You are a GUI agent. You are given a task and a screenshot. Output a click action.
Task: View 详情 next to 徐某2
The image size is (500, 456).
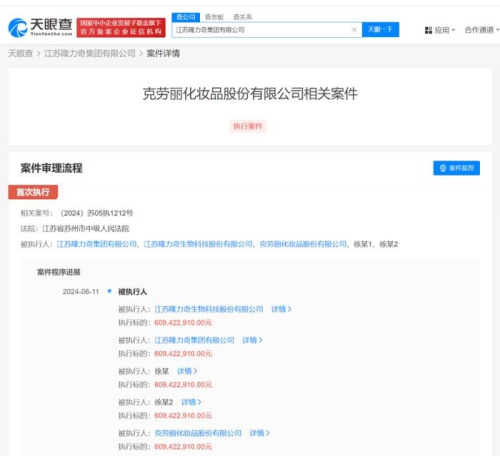coord(191,402)
